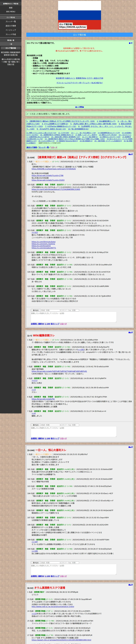Screen dimensions: 136x644
Task: Open krsw-wiki.in link with curid=1796
Action: click(48, 175)
